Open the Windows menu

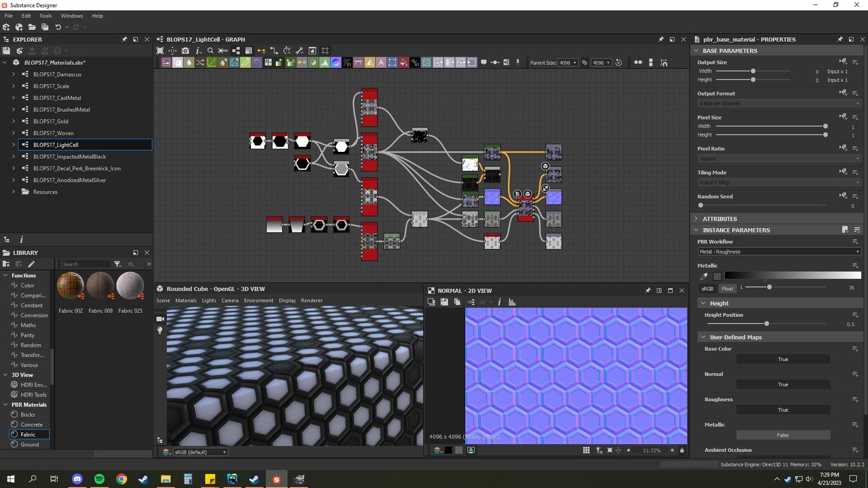coord(72,16)
